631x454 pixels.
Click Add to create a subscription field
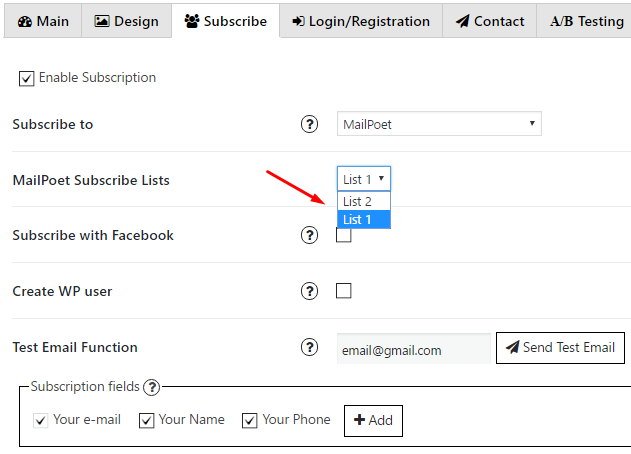click(x=373, y=421)
